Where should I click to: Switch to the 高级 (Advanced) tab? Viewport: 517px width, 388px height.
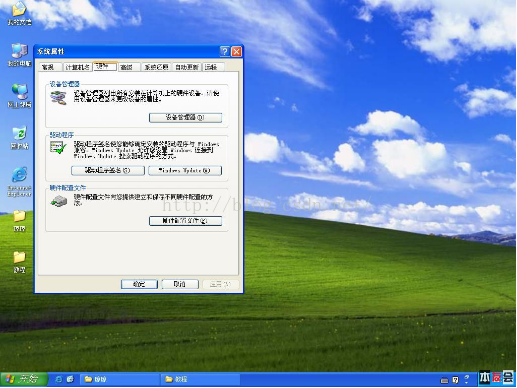(129, 67)
